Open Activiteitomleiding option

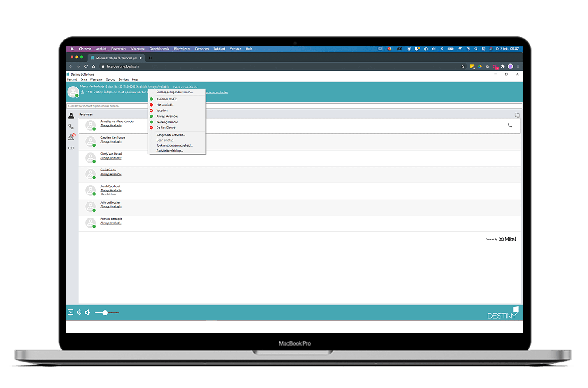[x=177, y=151]
